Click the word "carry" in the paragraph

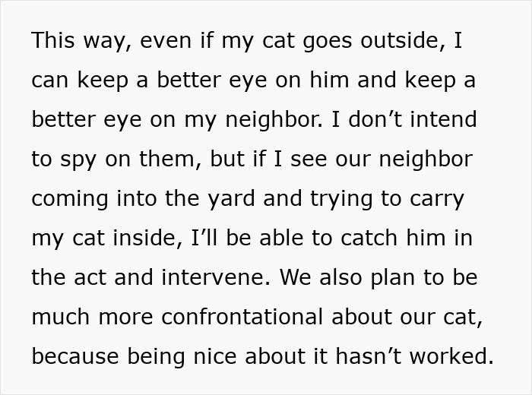point(437,199)
